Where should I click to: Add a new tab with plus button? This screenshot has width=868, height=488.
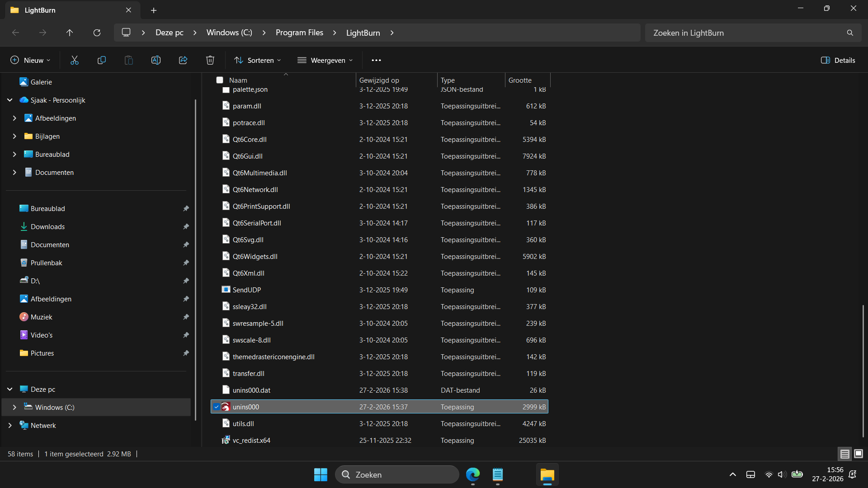(154, 10)
